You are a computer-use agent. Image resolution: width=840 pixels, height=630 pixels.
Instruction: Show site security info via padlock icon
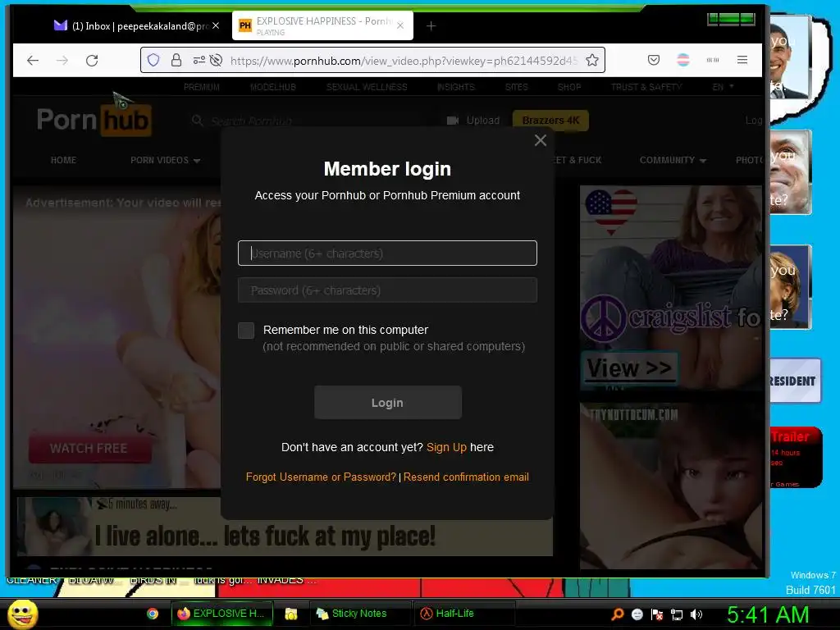click(x=176, y=60)
